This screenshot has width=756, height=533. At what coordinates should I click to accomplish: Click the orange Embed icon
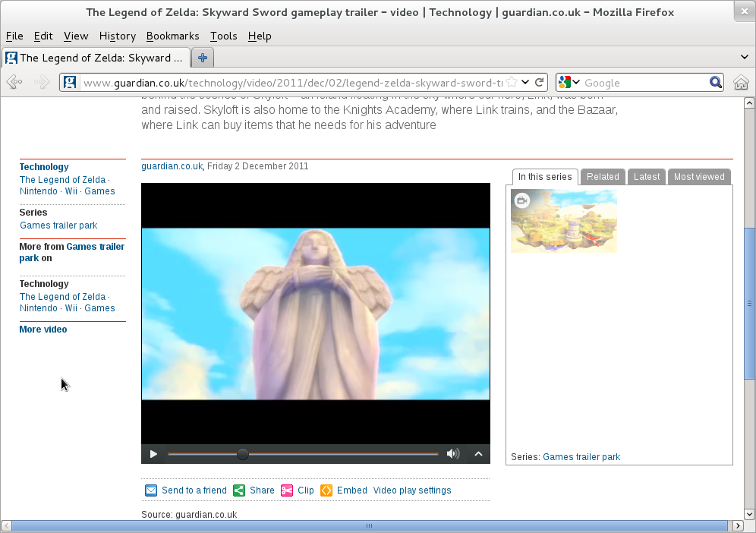(326, 490)
